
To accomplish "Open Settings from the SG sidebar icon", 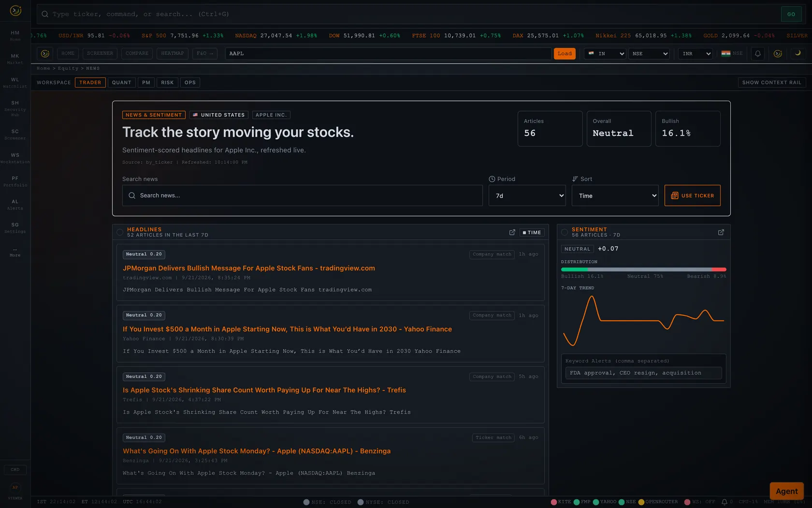I will point(15,228).
